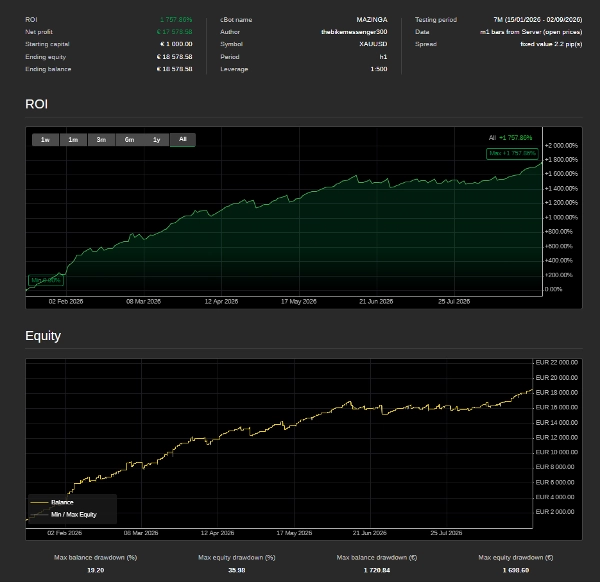The width and height of the screenshot is (600, 582).
Task: Select the All range button
Action: 183,139
